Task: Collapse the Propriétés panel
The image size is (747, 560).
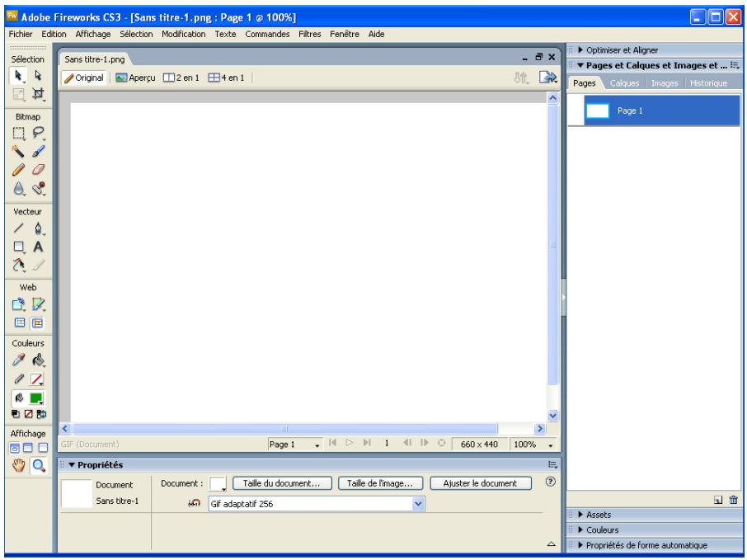Action: pos(72,464)
